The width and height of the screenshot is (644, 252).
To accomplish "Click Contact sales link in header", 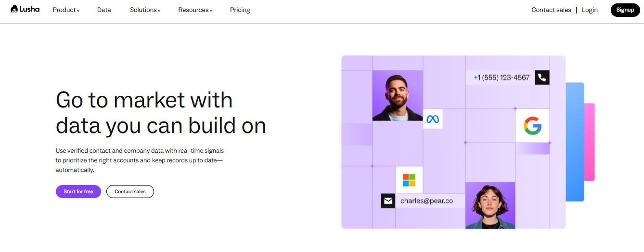I will [x=551, y=10].
